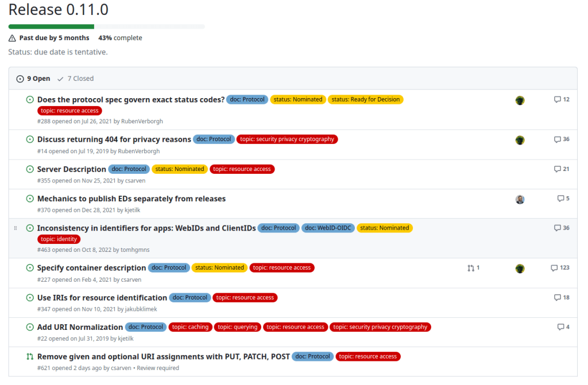Click open issue icon next to Server Description
588x385 pixels.
tap(30, 169)
